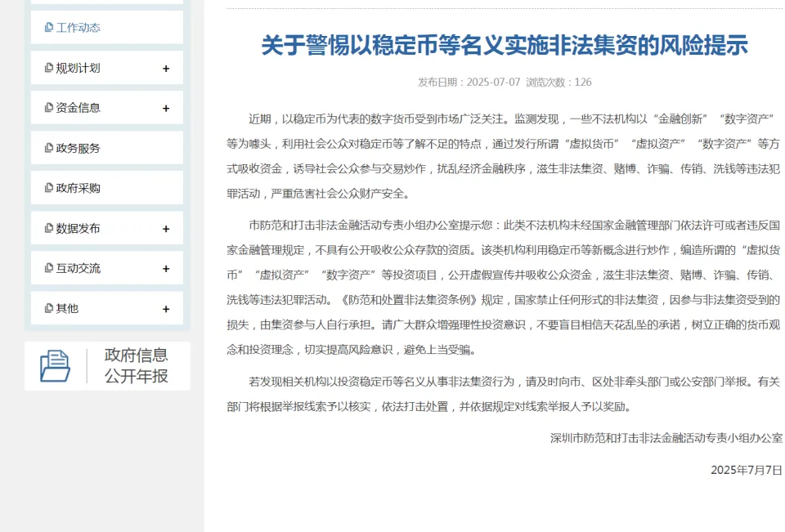Click the article title about 稳定币 risk warning
Image resolution: width=785 pixels, height=532 pixels.
click(x=505, y=45)
